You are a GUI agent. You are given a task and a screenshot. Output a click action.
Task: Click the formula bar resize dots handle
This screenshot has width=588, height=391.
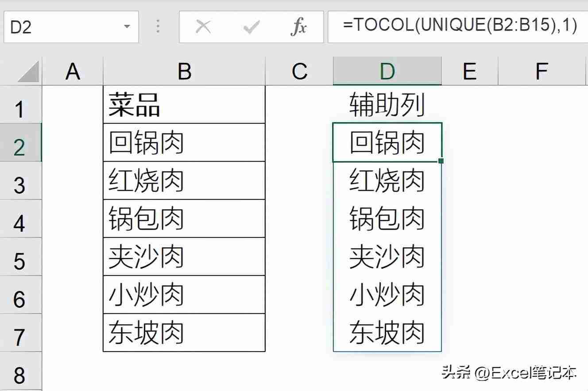[158, 27]
